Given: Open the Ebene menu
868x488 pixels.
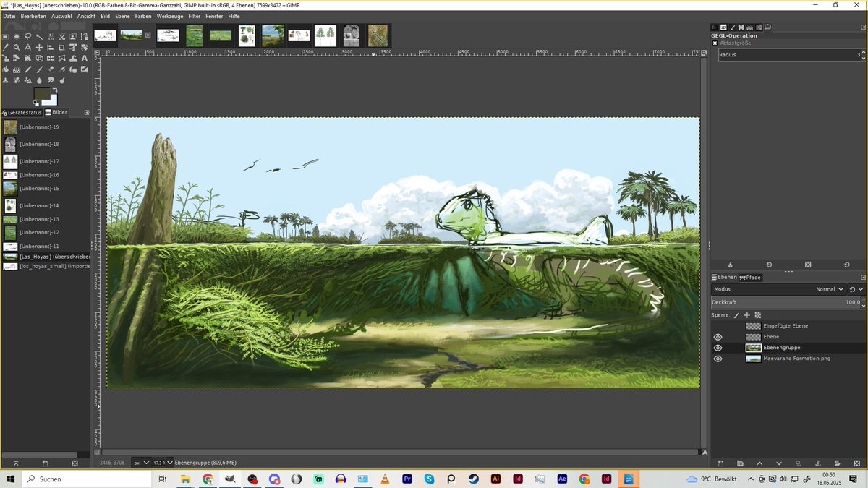Looking at the screenshot, I should pos(122,16).
